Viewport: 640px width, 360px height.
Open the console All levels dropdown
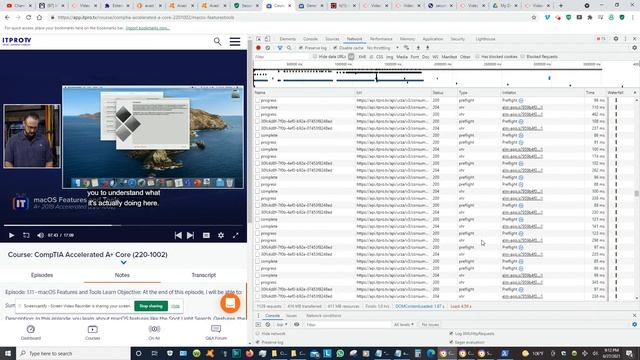[404, 324]
